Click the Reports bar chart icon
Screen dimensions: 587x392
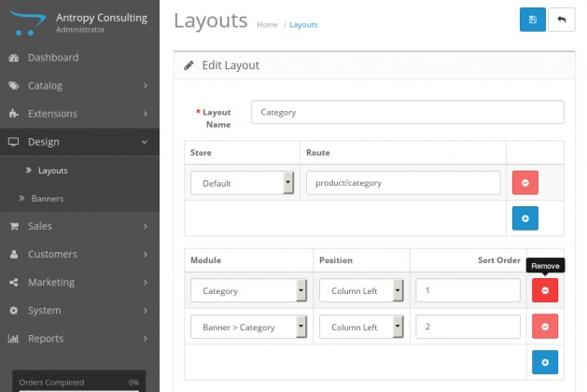pos(13,339)
